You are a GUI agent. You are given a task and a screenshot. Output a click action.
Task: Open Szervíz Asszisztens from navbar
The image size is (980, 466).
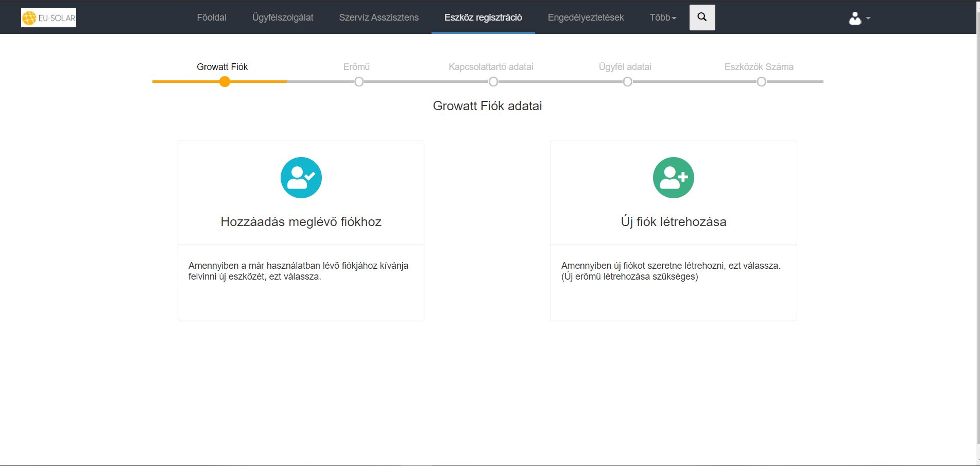pyautogui.click(x=379, y=18)
